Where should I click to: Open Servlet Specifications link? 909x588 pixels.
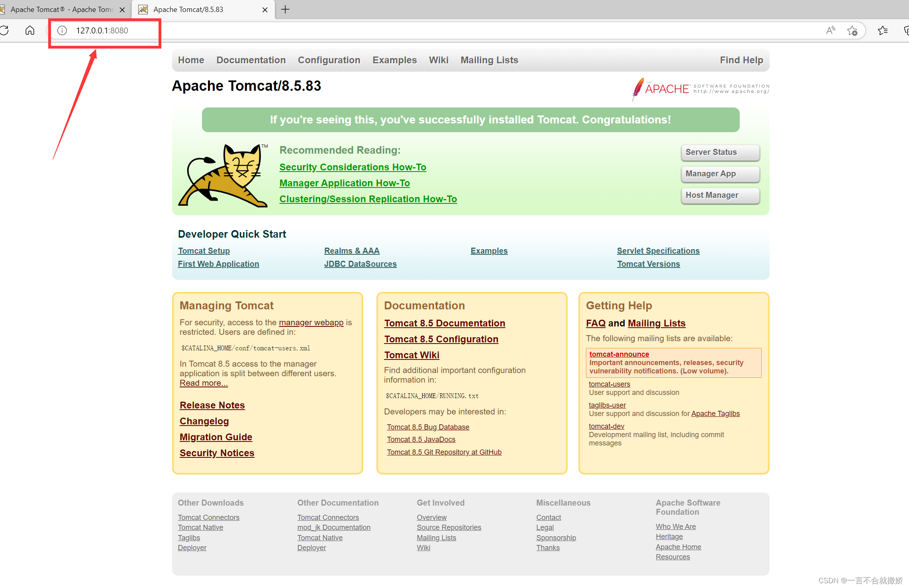pos(658,251)
